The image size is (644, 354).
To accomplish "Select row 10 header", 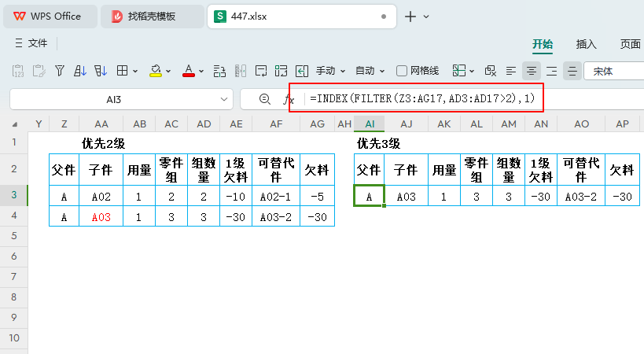I will tap(14, 338).
